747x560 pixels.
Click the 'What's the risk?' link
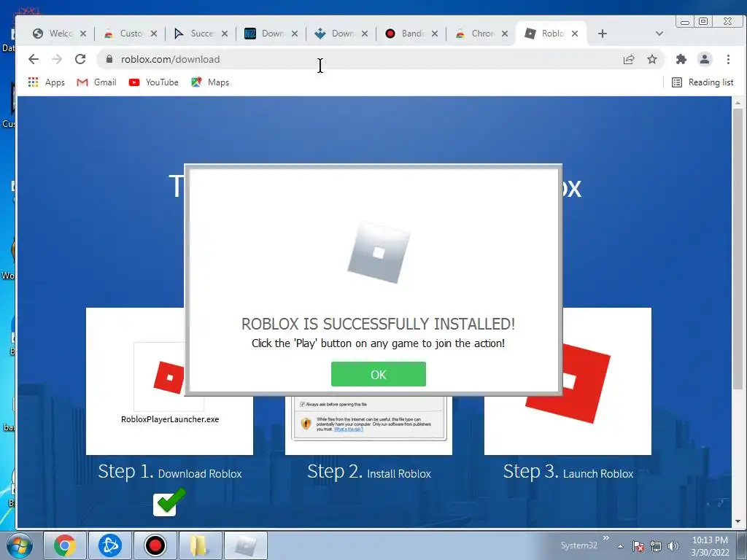coord(348,429)
